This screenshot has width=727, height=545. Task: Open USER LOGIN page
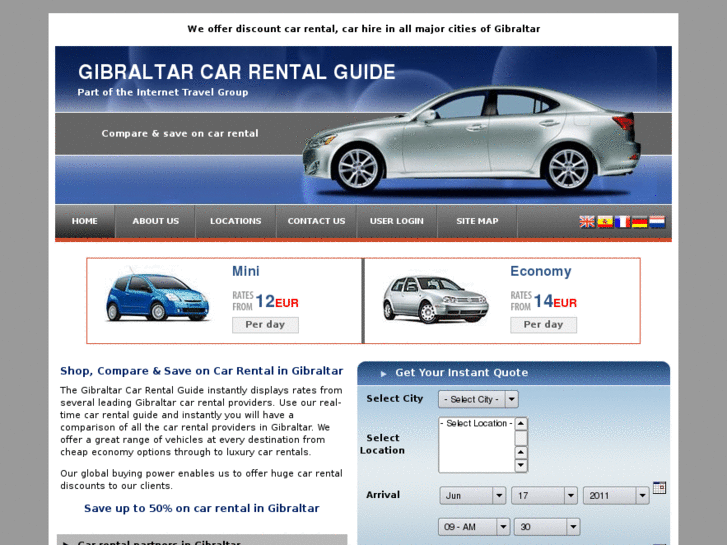(396, 221)
